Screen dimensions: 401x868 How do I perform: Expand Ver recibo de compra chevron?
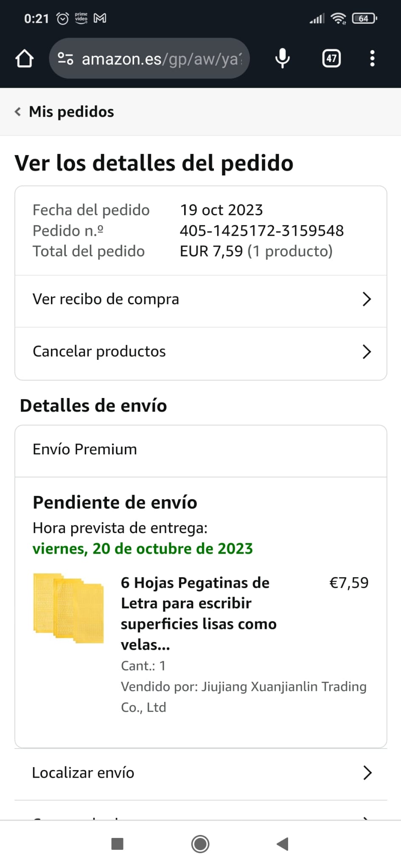pyautogui.click(x=367, y=299)
